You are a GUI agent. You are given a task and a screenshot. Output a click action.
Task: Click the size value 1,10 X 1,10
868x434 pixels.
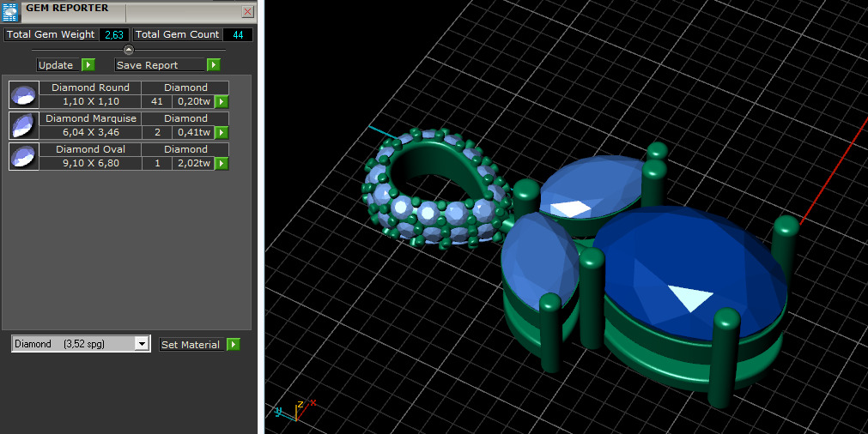pos(90,101)
